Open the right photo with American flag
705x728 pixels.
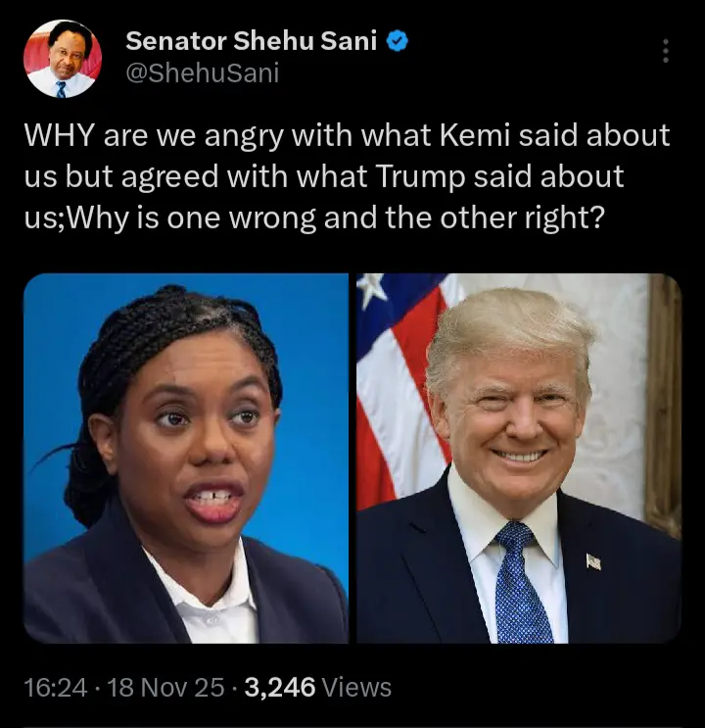[519, 459]
